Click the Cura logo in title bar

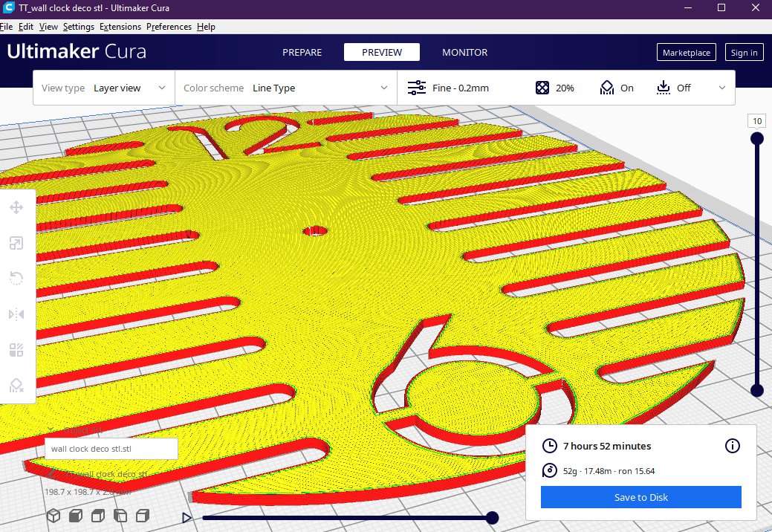point(8,8)
